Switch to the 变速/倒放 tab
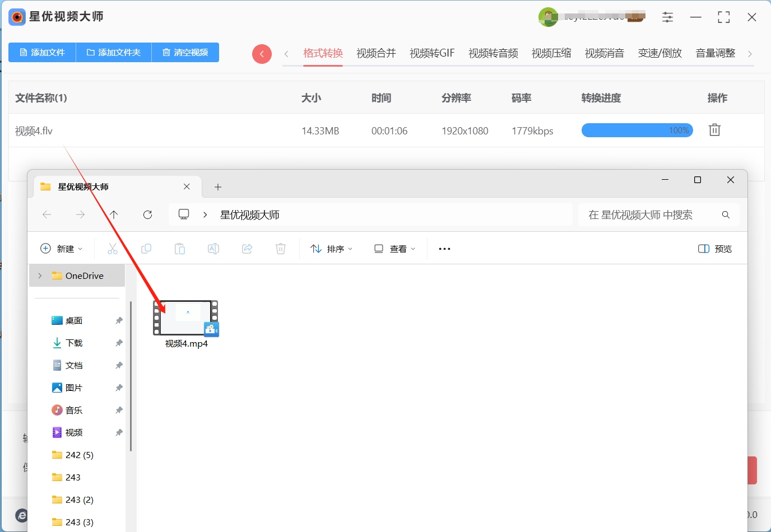Image resolution: width=771 pixels, height=532 pixels. pos(660,53)
